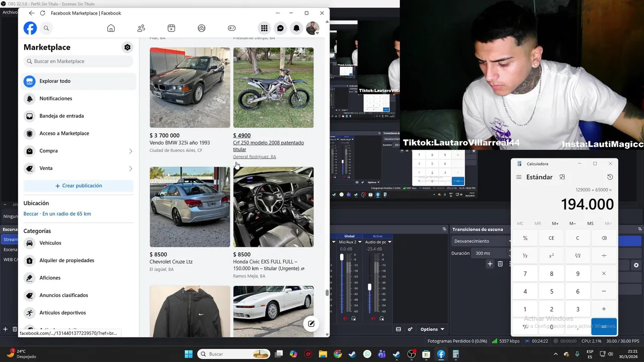
Task: Open Windows Start menu
Action: click(189, 354)
